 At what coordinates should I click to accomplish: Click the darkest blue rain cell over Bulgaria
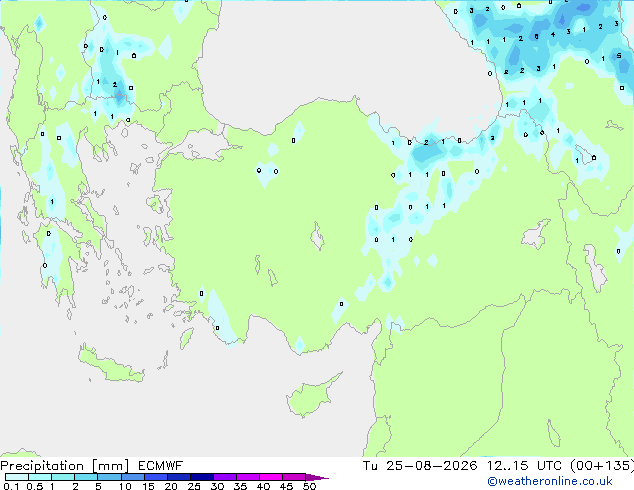point(120,97)
